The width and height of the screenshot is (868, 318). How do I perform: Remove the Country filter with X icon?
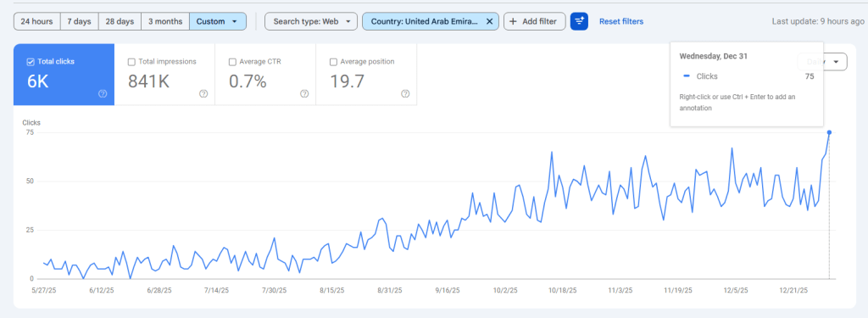click(x=489, y=21)
